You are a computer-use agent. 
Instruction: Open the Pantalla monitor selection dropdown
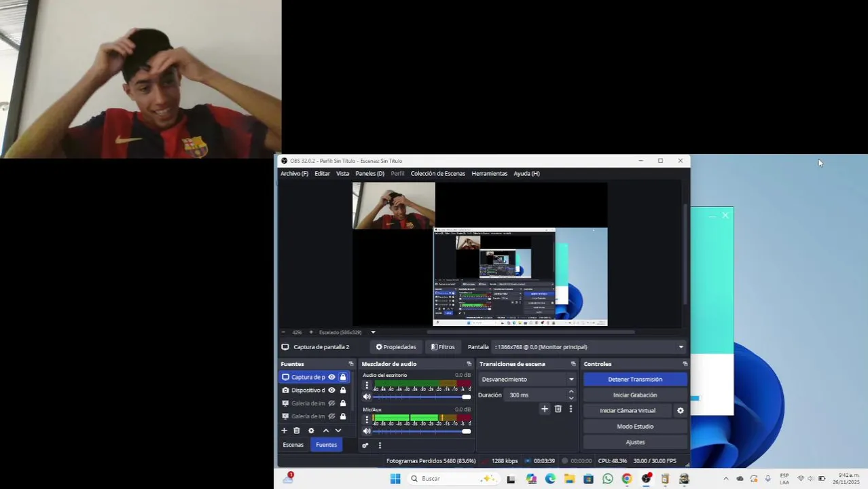click(589, 347)
